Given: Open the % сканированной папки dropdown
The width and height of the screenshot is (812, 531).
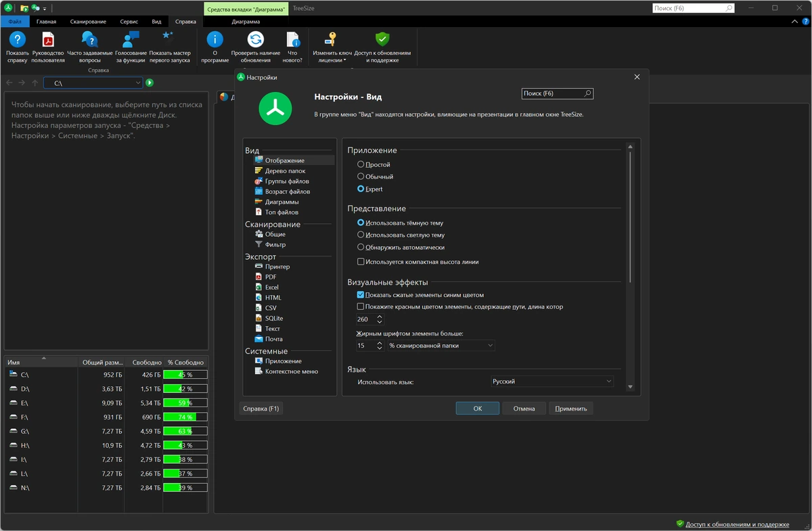Looking at the screenshot, I should pyautogui.click(x=441, y=346).
